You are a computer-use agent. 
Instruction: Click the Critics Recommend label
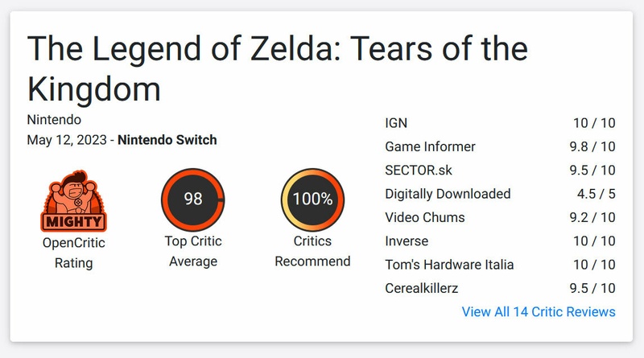312,251
